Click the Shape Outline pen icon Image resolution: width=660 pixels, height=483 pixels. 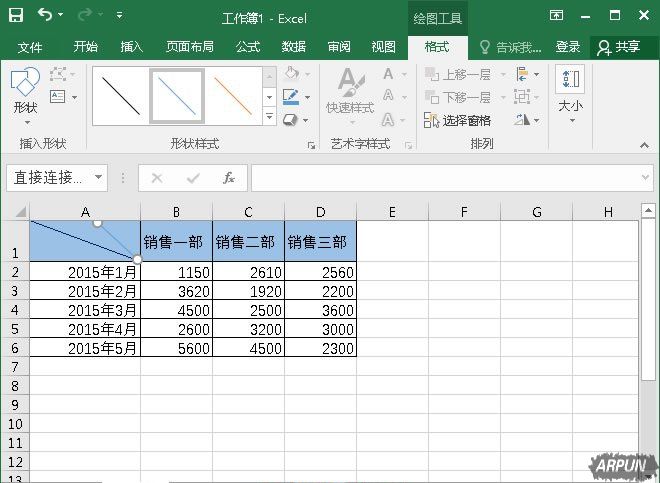pos(291,97)
